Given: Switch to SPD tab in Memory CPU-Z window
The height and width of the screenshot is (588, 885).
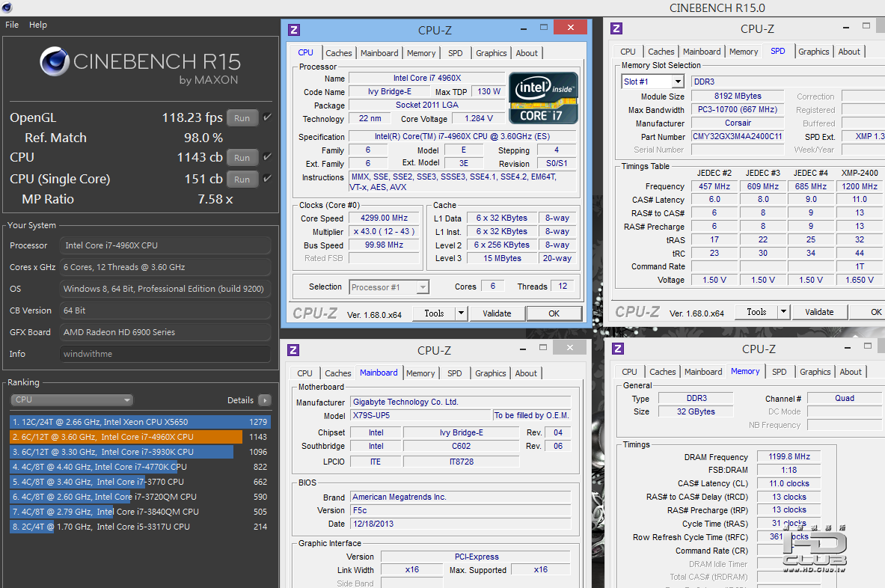Looking at the screenshot, I should coord(779,372).
